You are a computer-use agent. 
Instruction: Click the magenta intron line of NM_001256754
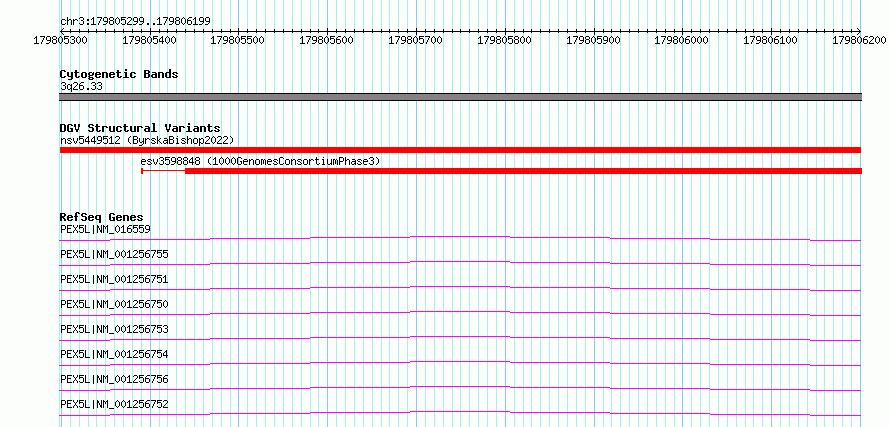pyautogui.click(x=460, y=362)
